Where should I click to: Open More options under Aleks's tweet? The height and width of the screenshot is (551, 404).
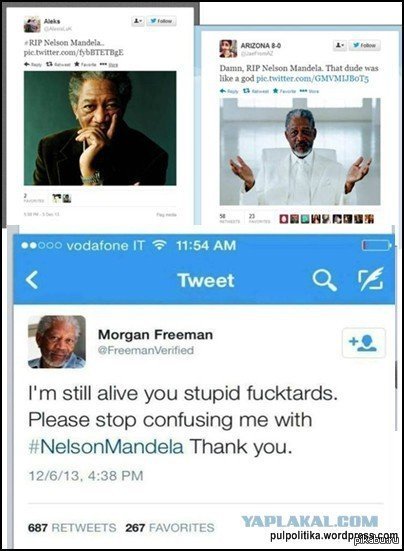pos(109,65)
